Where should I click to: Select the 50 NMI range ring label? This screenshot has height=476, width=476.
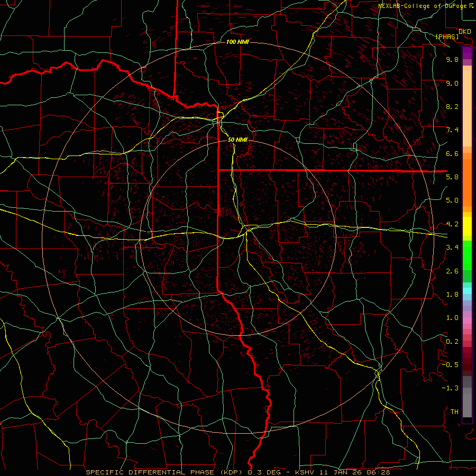click(x=237, y=140)
